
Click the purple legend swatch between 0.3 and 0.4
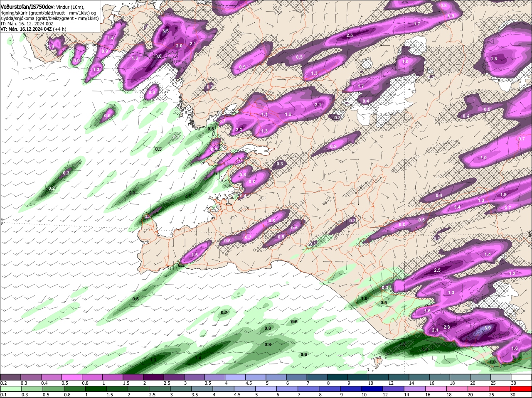(31, 377)
